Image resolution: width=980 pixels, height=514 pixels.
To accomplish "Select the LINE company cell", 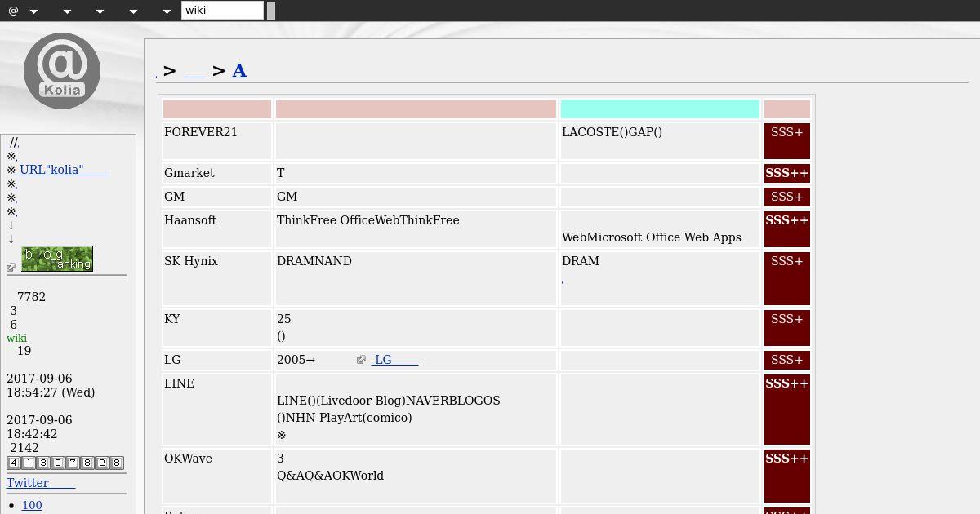I will point(217,410).
